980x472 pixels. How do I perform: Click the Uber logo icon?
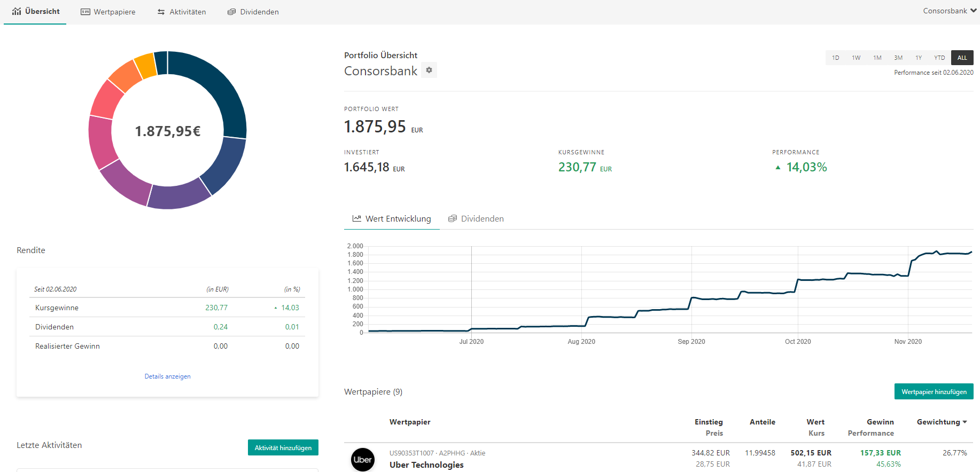tap(363, 459)
